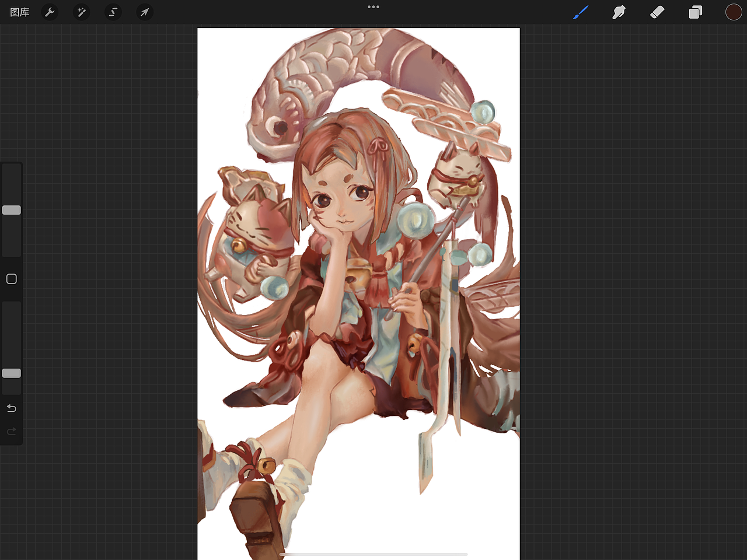
Task: Select the Eraser tool
Action: coord(657,12)
